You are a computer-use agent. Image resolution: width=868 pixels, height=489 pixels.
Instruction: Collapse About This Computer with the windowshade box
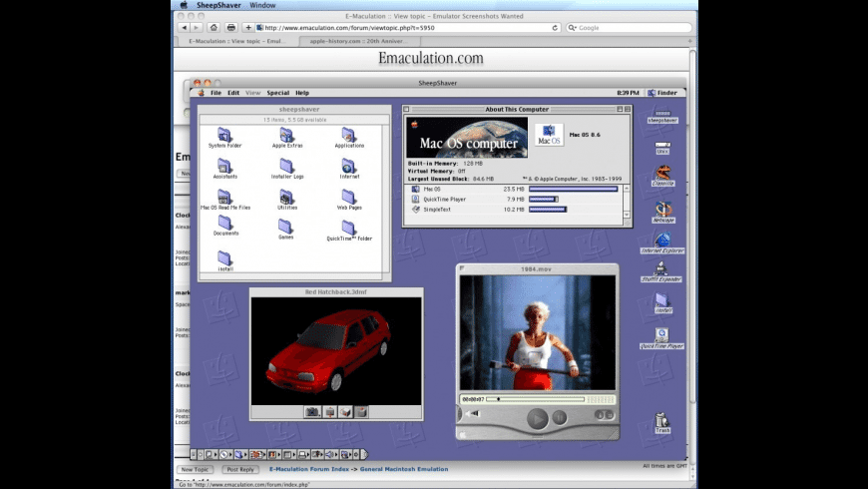pyautogui.click(x=628, y=109)
